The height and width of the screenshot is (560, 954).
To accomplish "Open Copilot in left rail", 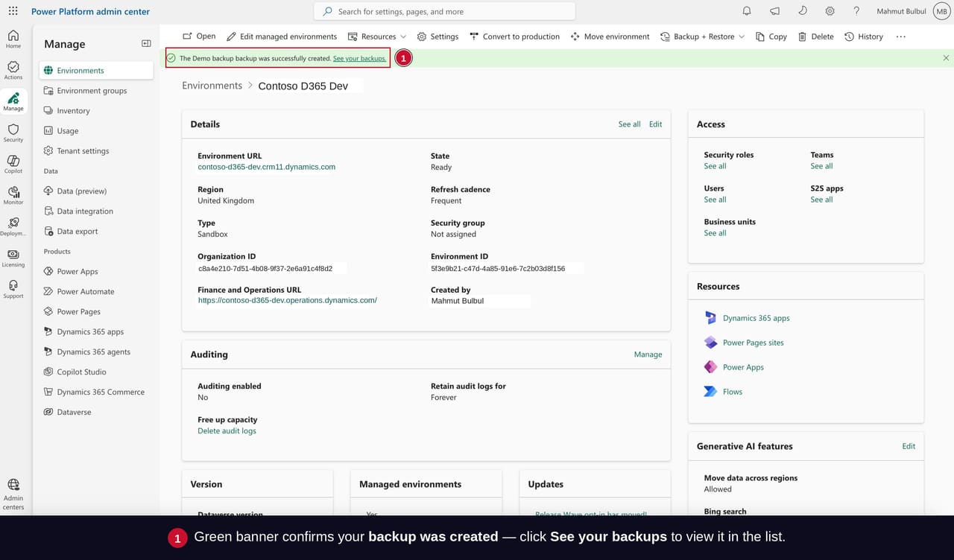I will pyautogui.click(x=13, y=164).
